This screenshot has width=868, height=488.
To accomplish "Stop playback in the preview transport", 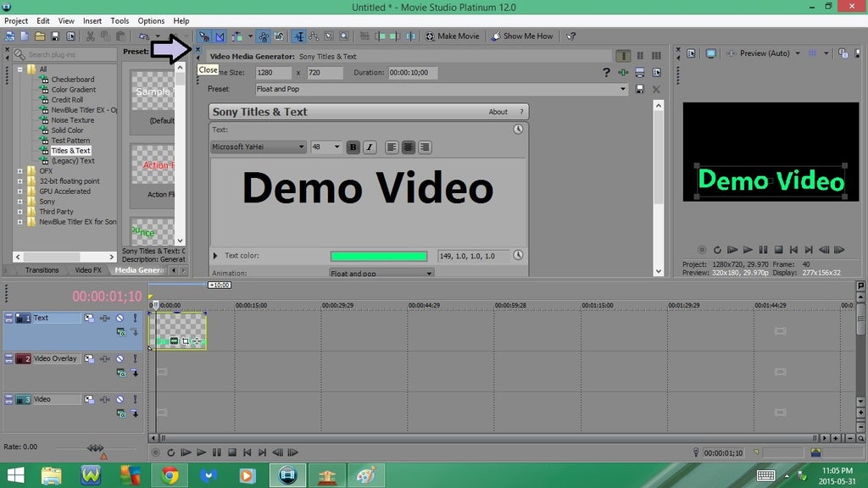I will (778, 250).
